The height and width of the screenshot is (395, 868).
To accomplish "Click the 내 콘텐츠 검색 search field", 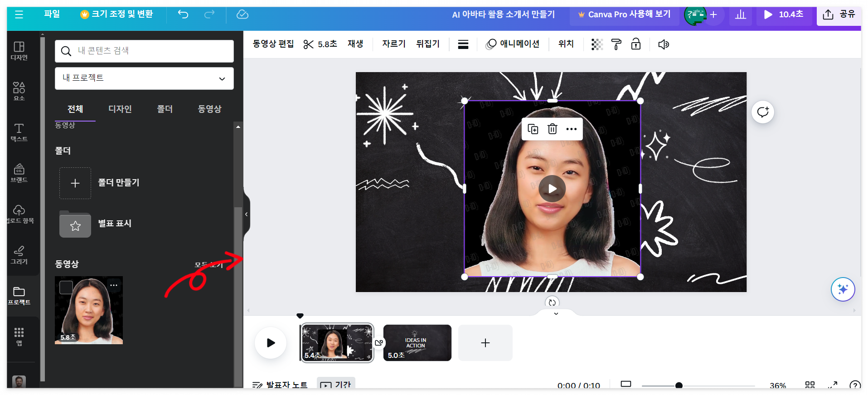I will point(144,51).
